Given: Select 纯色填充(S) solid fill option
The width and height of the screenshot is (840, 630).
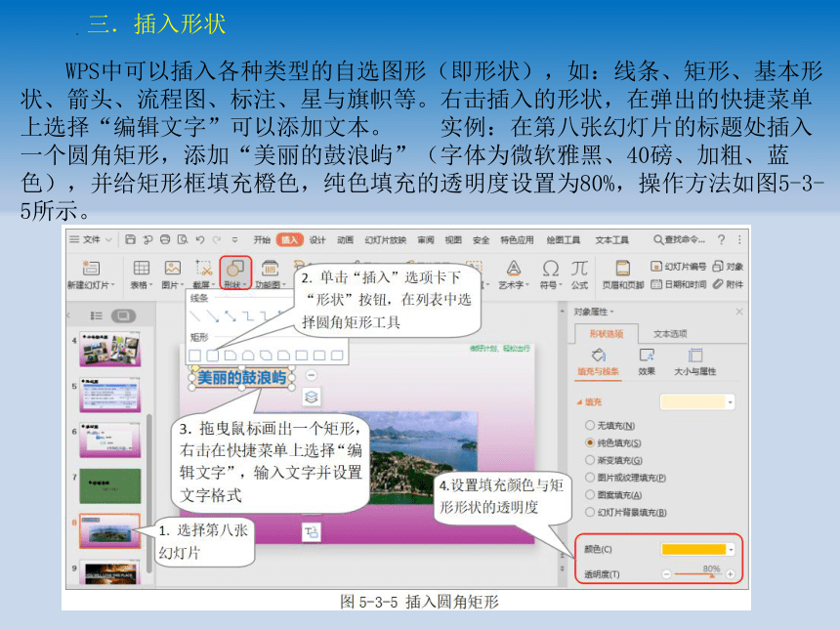Looking at the screenshot, I should tap(612, 443).
